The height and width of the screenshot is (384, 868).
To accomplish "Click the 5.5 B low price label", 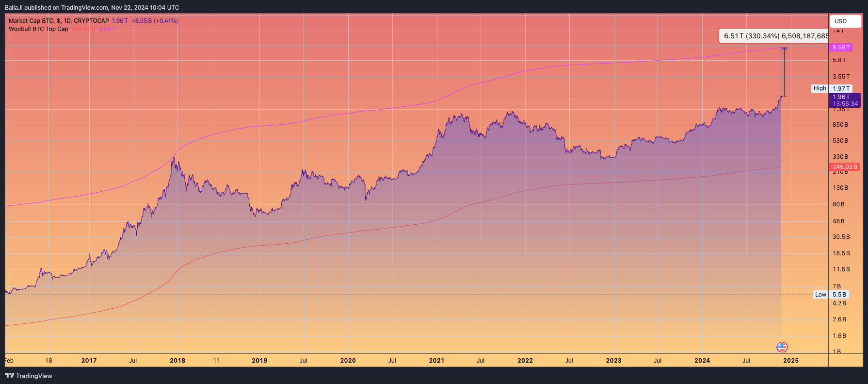I will [839, 295].
